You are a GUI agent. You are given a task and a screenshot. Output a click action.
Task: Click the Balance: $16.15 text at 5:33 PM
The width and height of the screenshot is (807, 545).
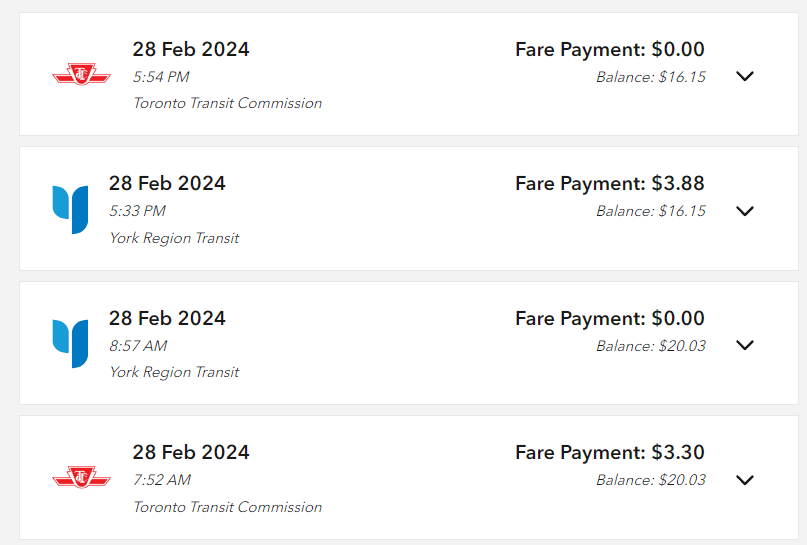click(650, 211)
